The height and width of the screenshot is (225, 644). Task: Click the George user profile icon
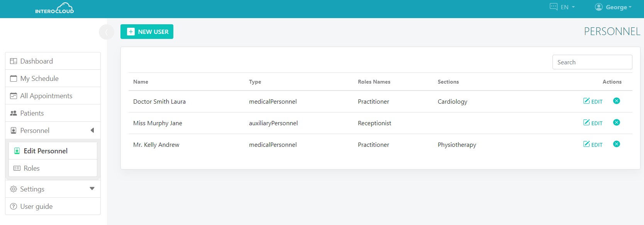(598, 7)
